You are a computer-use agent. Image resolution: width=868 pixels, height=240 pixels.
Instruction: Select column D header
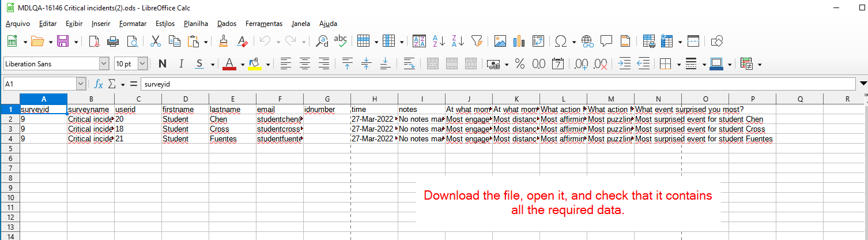[x=185, y=99]
